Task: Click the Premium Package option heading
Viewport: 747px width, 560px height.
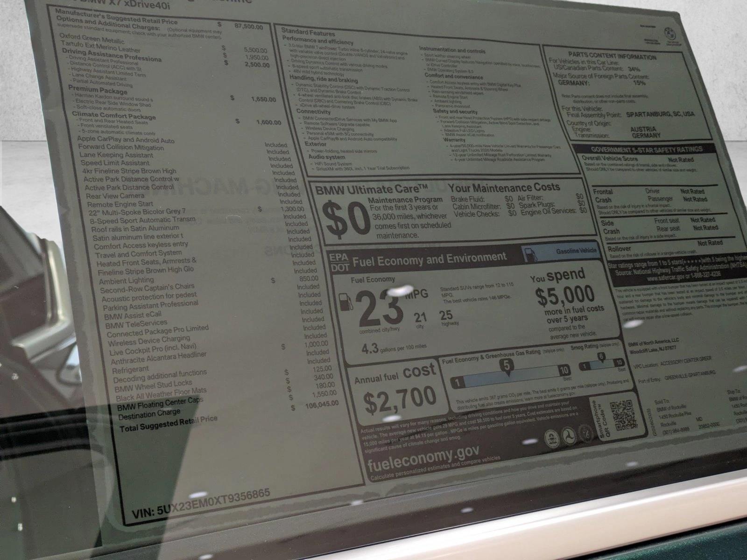Action: [x=98, y=90]
